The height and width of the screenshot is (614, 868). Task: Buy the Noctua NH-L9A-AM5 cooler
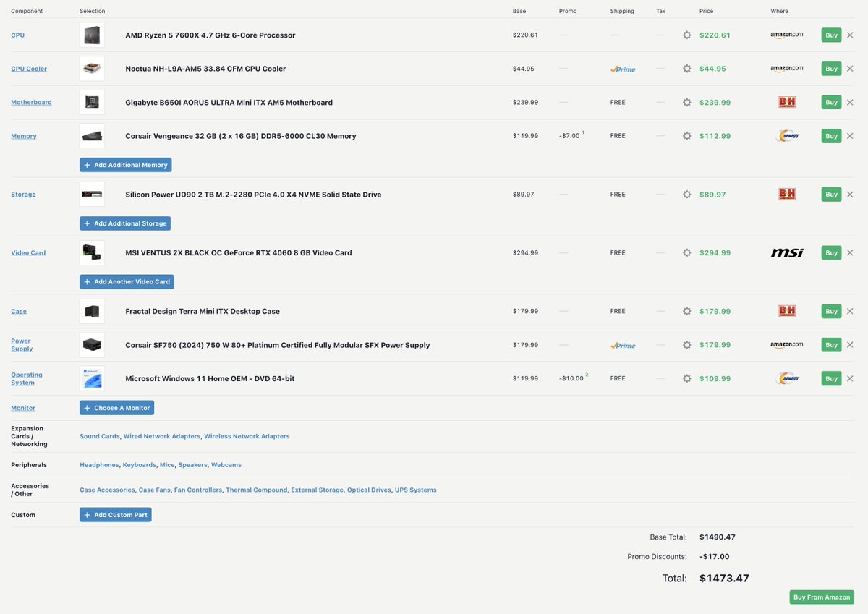831,69
